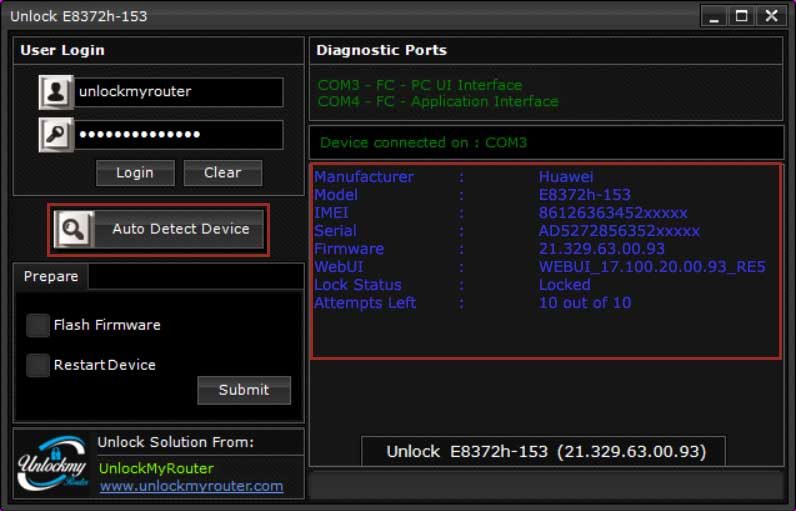Click the magnifier icon on Auto Detect Device
The width and height of the screenshot is (796, 511).
click(74, 229)
